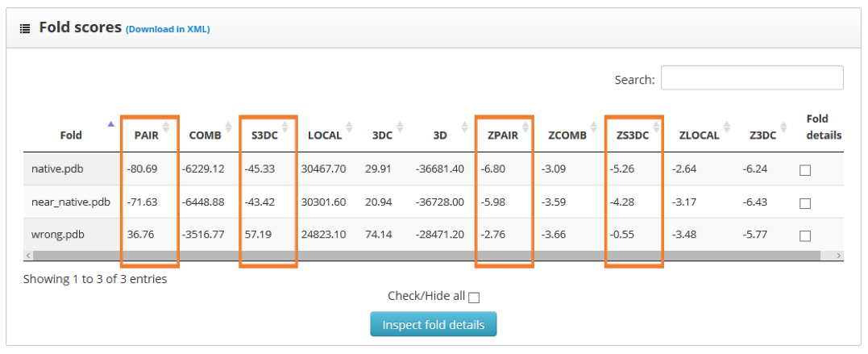Click 3D value -28471.20
868x354 pixels.
[439, 235]
